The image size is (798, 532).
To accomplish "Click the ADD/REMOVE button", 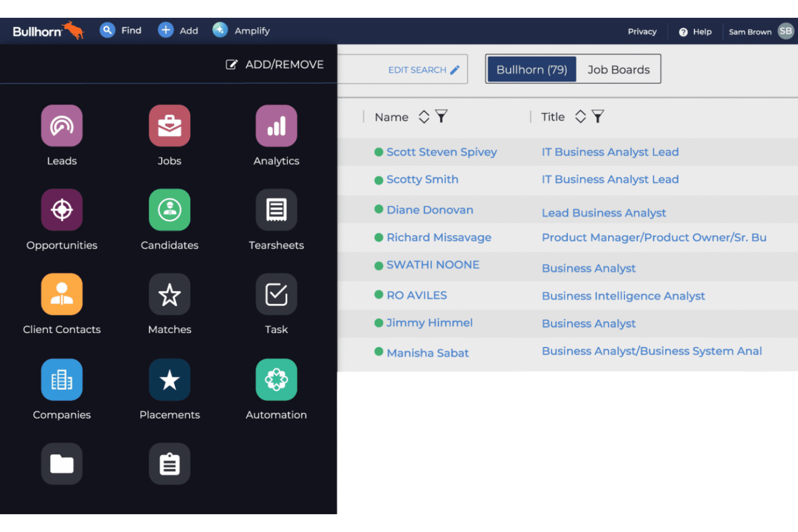I will click(x=274, y=65).
